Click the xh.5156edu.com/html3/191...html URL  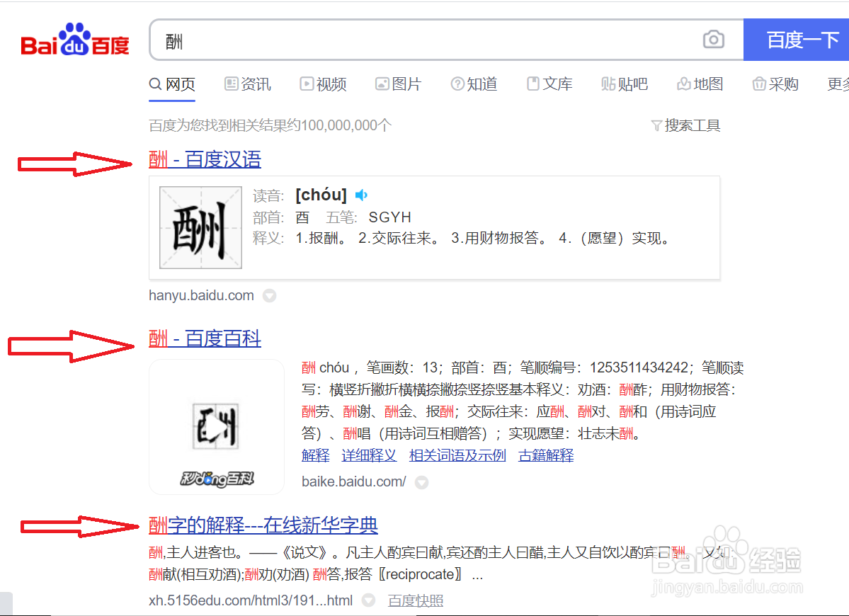click(x=251, y=600)
